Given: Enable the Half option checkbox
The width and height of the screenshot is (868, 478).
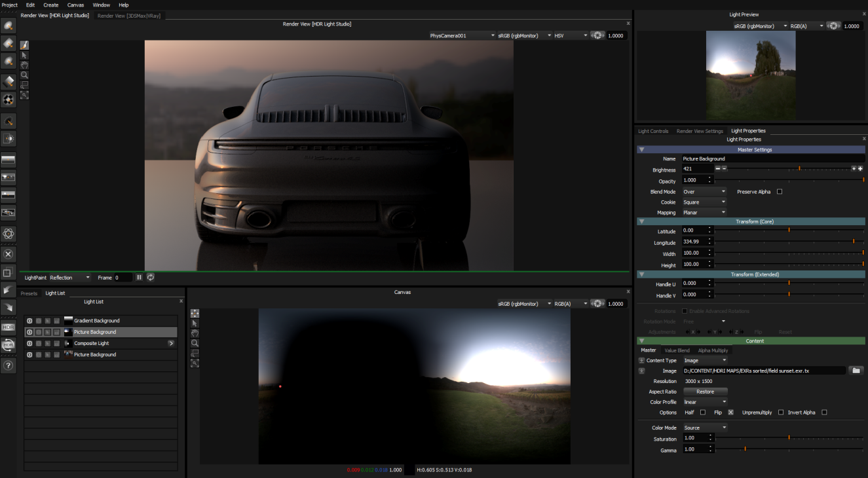Looking at the screenshot, I should (703, 413).
